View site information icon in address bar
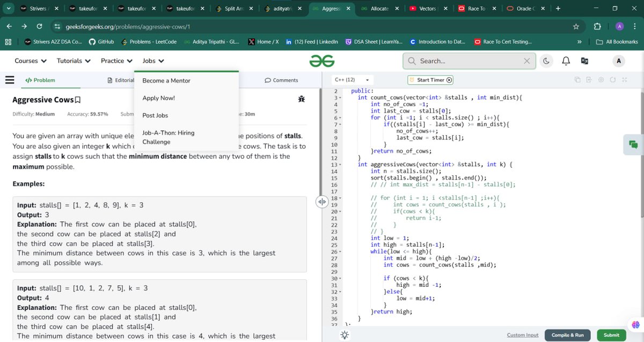644x342 pixels. point(57,26)
